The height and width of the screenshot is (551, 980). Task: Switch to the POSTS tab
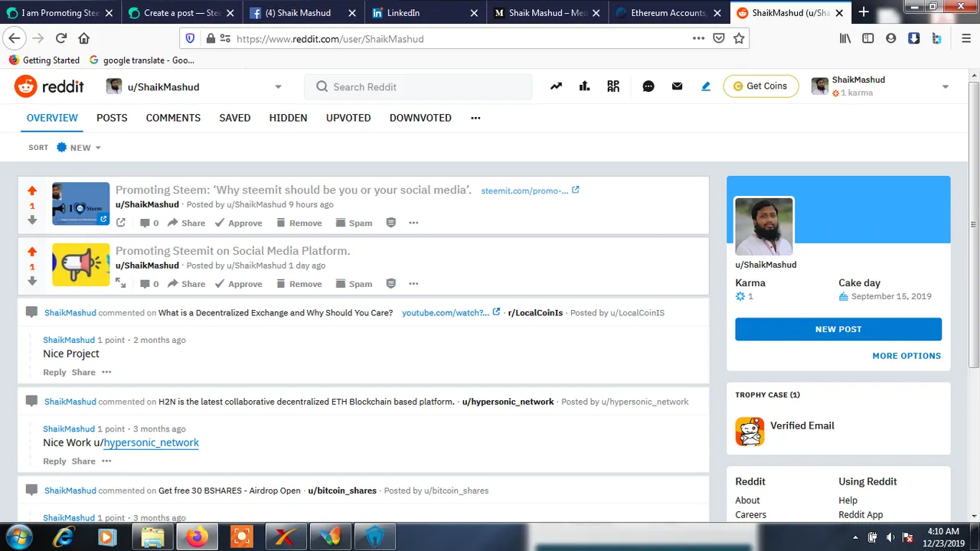112,118
